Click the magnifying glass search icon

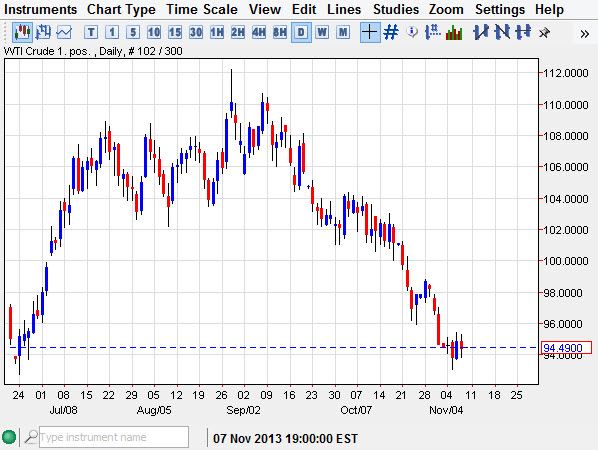coord(31,437)
